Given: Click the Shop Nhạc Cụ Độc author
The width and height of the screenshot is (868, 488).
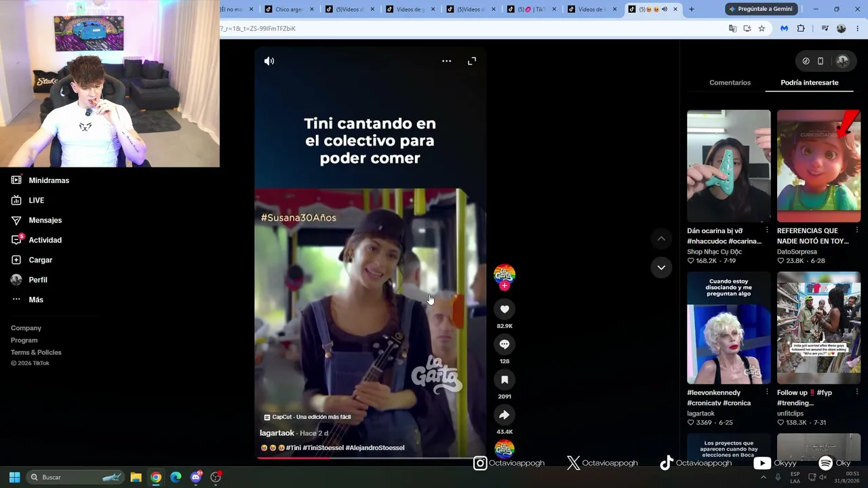Looking at the screenshot, I should click(x=714, y=252).
